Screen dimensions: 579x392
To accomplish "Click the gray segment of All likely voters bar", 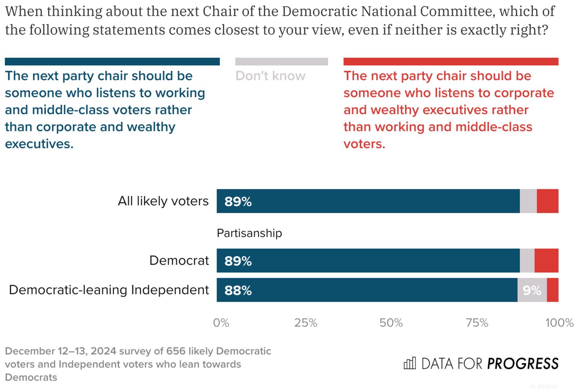I will click(528, 201).
